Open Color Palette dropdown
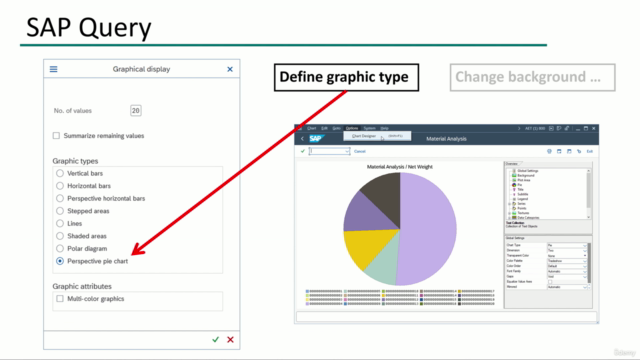 click(584, 261)
